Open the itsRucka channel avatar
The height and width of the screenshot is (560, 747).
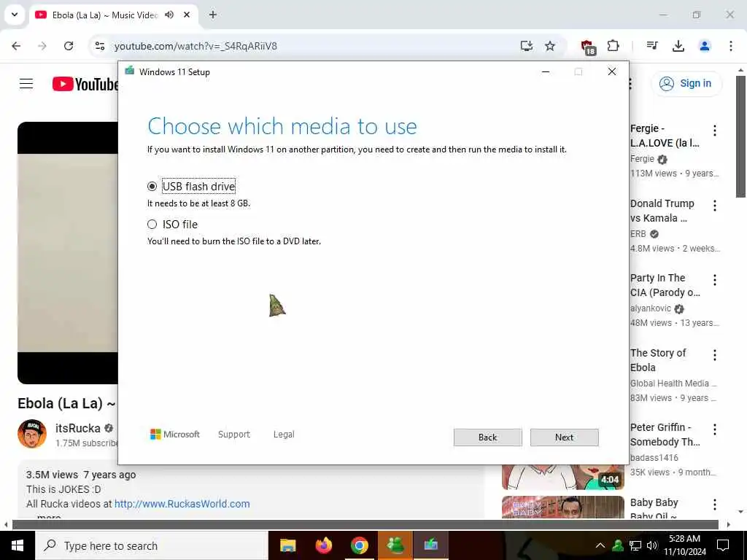click(32, 434)
